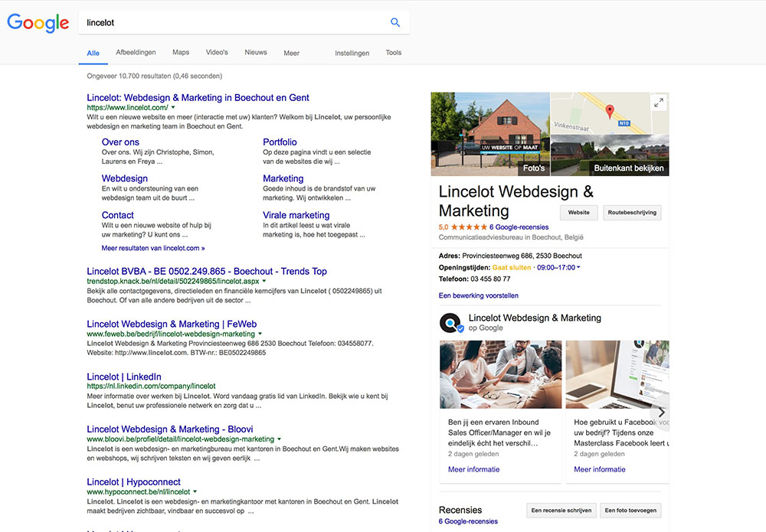Open Instellingen menu
The image size is (766, 532).
coord(352,54)
